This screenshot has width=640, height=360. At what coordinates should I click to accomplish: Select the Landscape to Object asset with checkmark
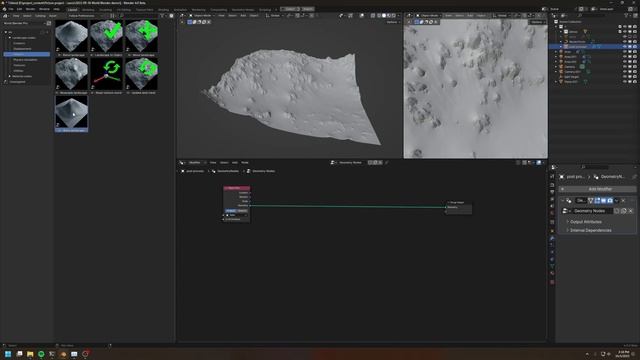[106, 36]
